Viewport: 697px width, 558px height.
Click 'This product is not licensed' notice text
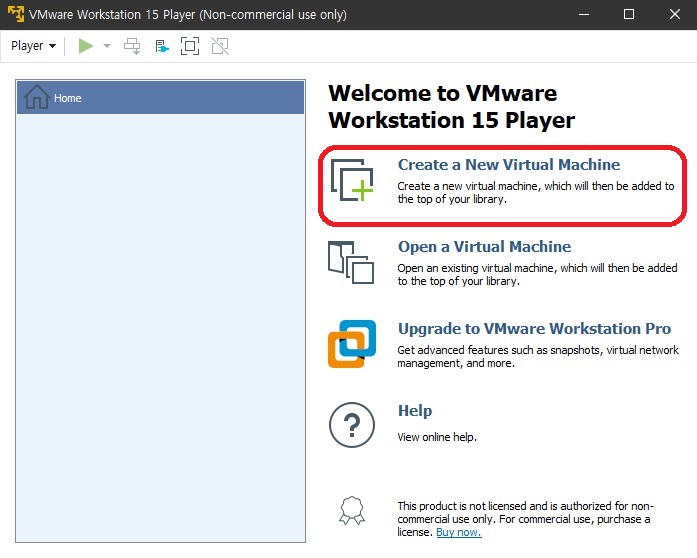(525, 519)
